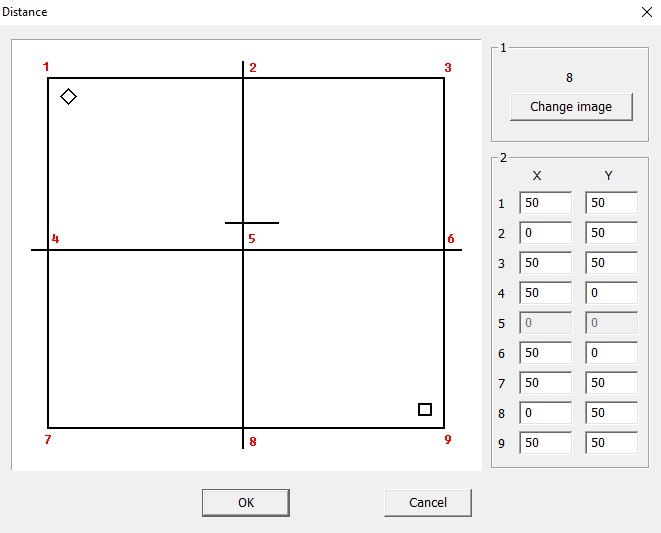Edit the X value for row 6
The width and height of the screenshot is (661, 533).
(545, 352)
